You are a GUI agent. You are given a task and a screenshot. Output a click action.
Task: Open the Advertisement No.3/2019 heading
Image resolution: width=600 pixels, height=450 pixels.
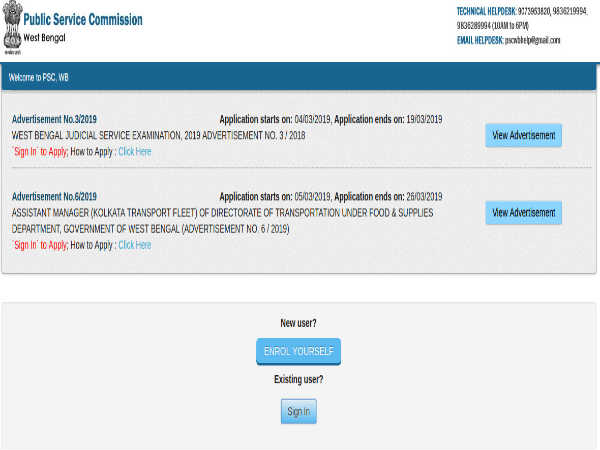pyautogui.click(x=54, y=120)
